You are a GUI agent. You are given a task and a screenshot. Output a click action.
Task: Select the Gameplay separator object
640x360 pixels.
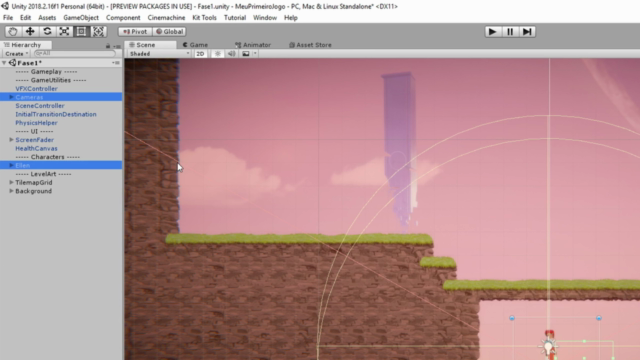pyautogui.click(x=46, y=71)
